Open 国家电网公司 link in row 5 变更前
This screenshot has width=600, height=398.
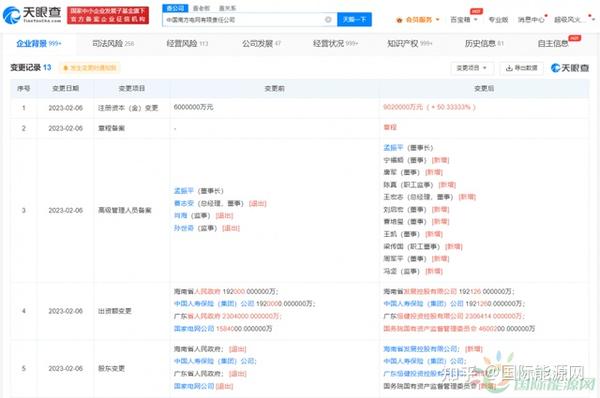194,386
